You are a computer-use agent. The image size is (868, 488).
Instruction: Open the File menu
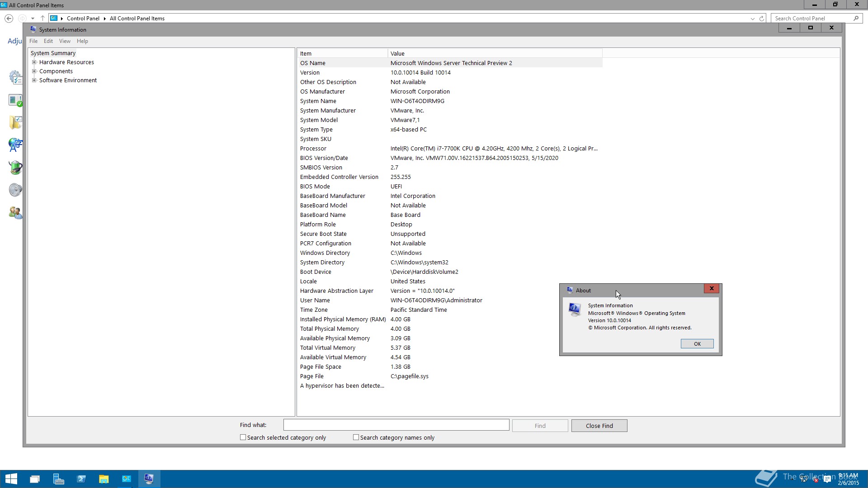coord(33,41)
